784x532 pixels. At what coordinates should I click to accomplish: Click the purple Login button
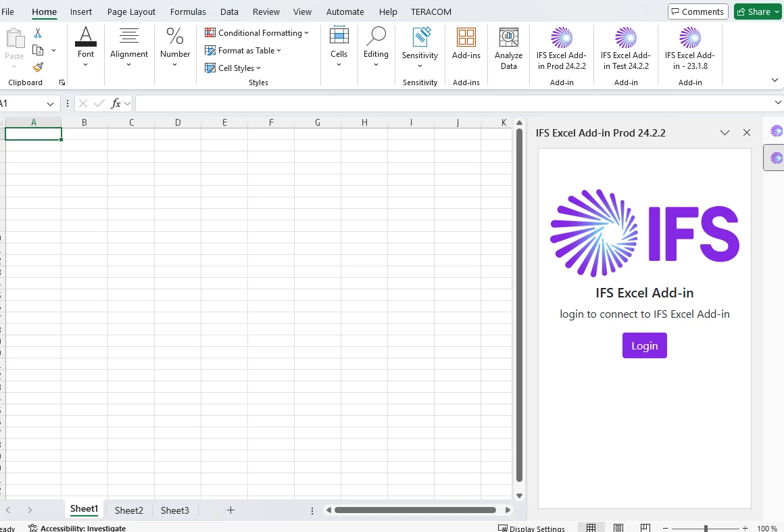(x=645, y=345)
